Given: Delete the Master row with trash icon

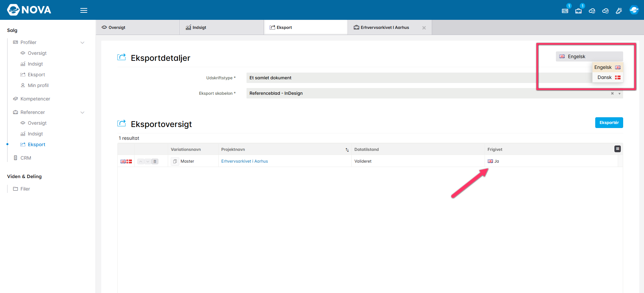Looking at the screenshot, I should (x=155, y=161).
